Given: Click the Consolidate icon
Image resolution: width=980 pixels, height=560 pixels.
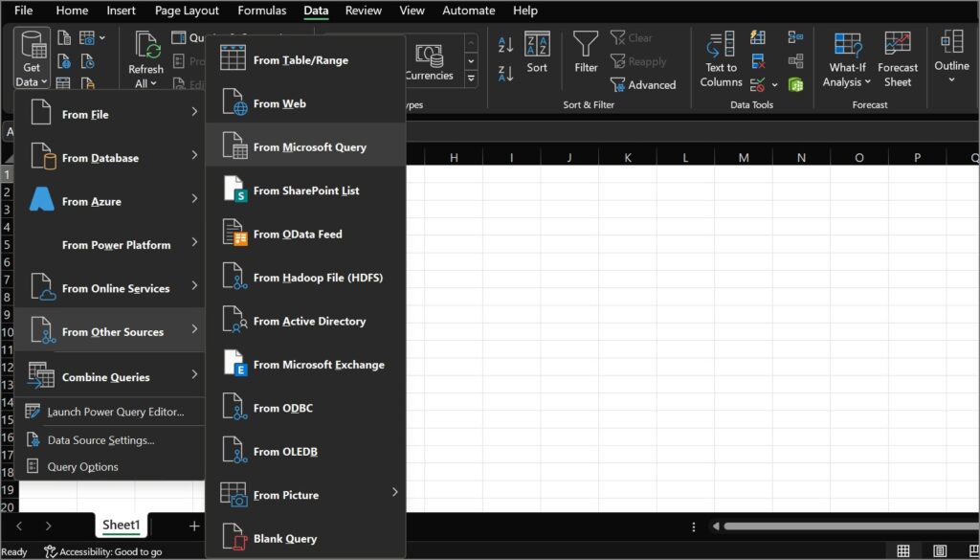Looking at the screenshot, I should click(x=795, y=37).
